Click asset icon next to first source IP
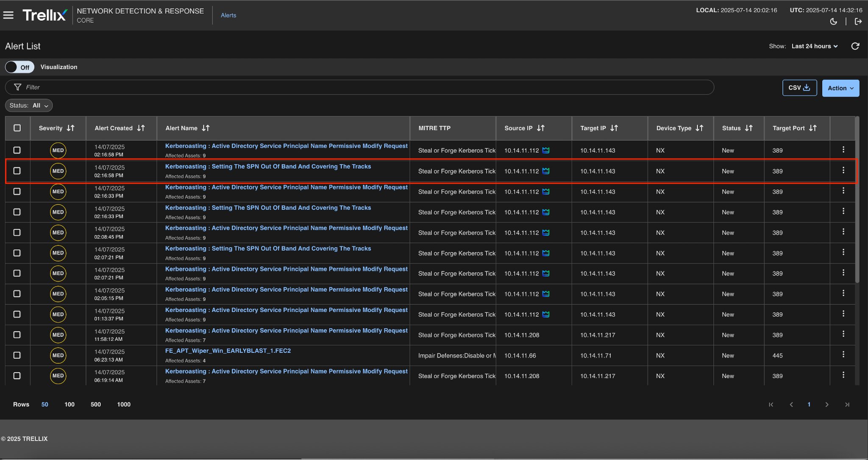Image resolution: width=868 pixels, height=460 pixels. point(546,151)
